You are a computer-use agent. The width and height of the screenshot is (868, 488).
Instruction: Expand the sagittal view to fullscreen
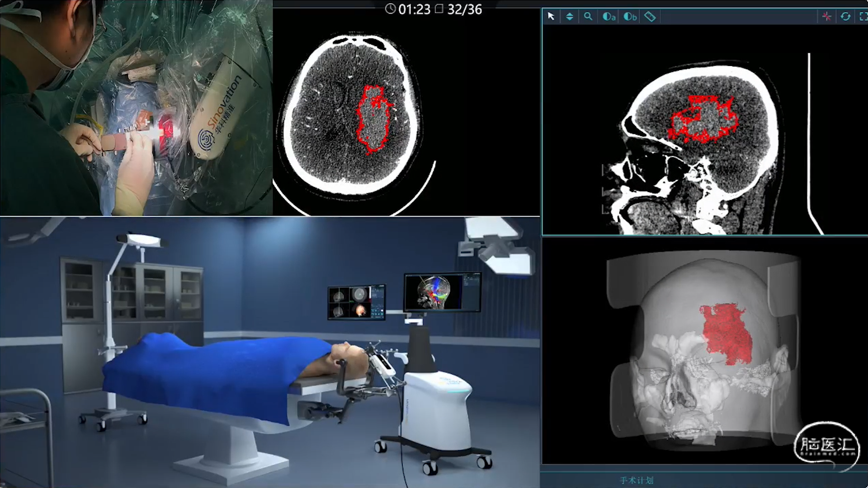coord(863,17)
